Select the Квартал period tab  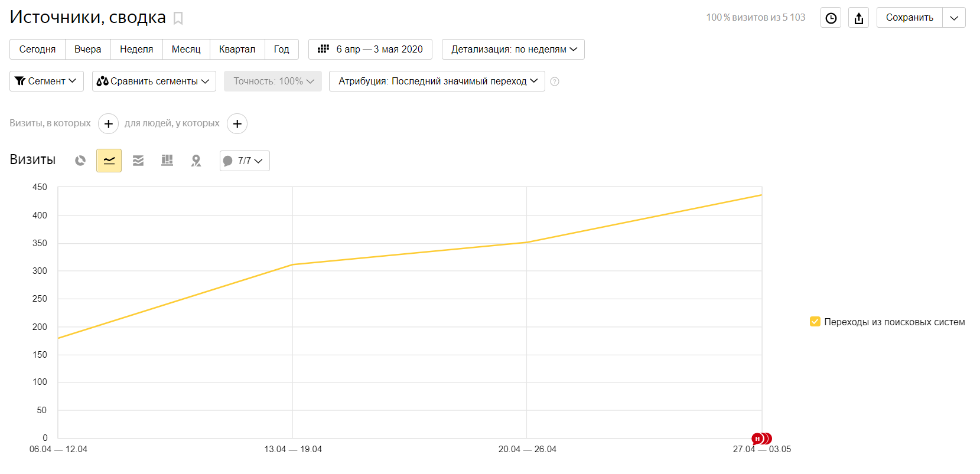237,50
